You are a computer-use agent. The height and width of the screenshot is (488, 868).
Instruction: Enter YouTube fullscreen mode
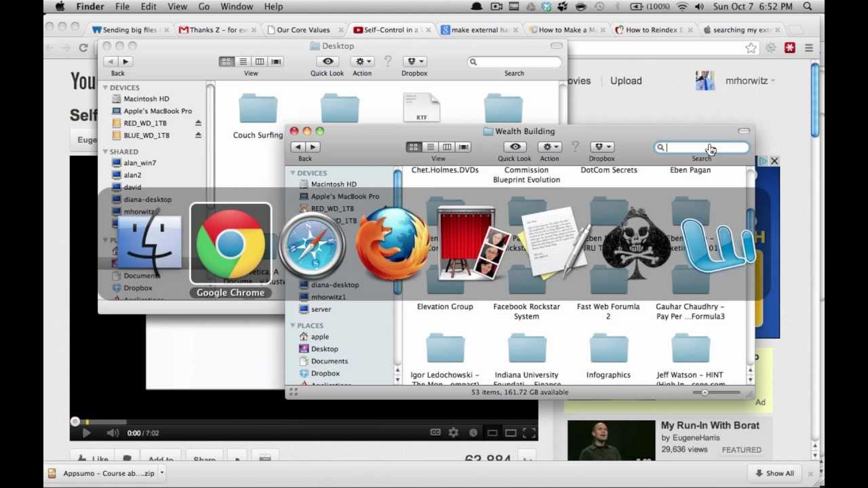pyautogui.click(x=530, y=433)
